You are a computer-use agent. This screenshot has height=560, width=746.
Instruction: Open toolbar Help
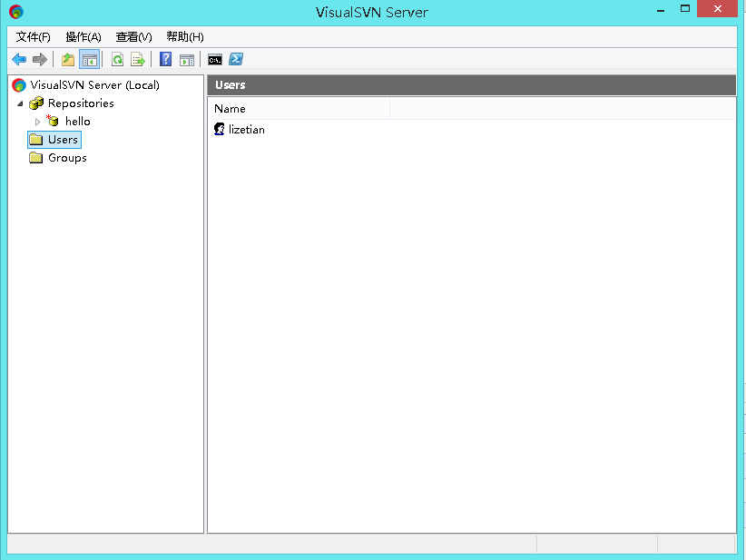click(164, 59)
